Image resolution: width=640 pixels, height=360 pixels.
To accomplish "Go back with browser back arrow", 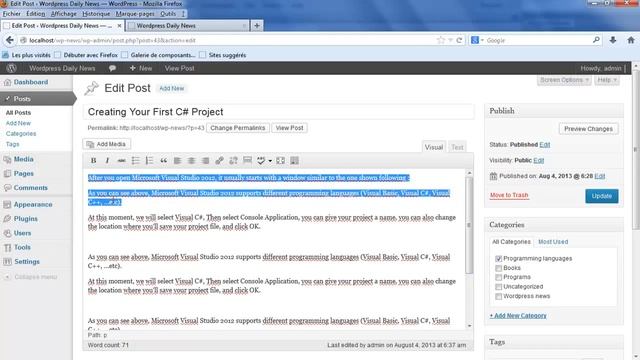I will [9, 40].
